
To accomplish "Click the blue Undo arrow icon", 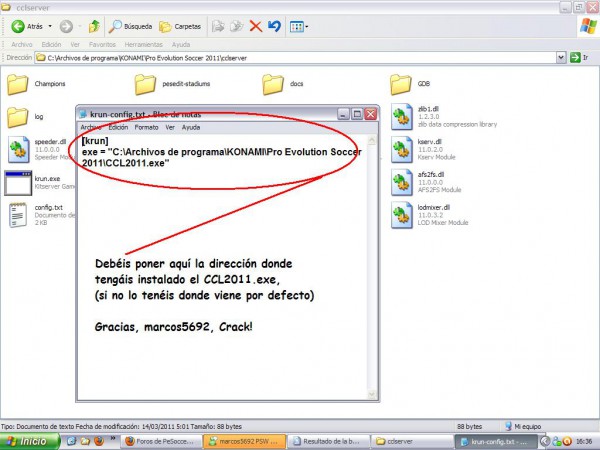I will tap(274, 26).
